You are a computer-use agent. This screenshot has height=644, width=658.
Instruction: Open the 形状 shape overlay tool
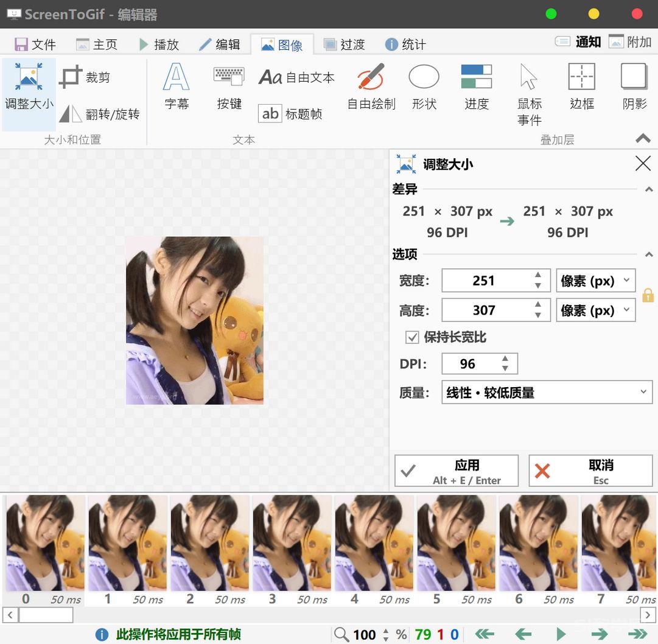pos(424,85)
